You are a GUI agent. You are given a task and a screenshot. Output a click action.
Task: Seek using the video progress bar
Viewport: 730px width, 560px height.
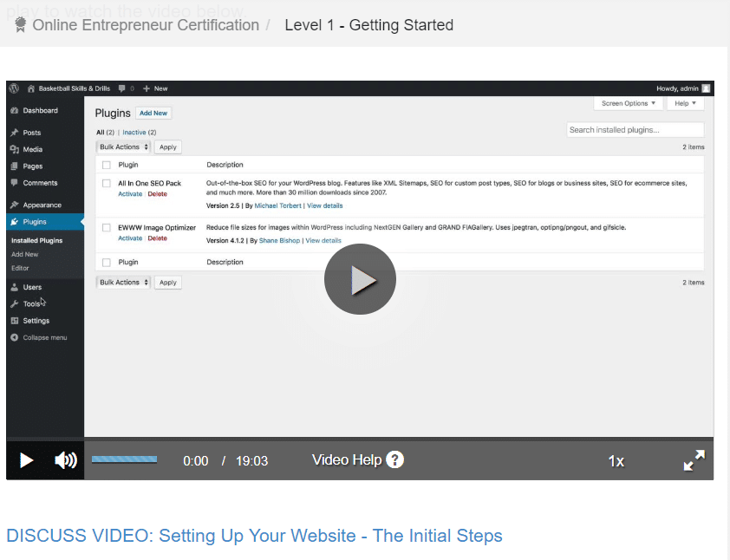tap(124, 460)
